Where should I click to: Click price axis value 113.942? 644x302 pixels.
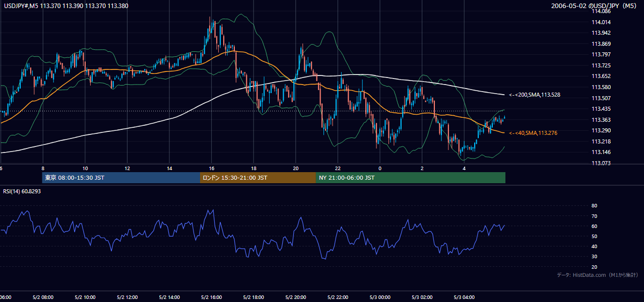tap(601, 33)
